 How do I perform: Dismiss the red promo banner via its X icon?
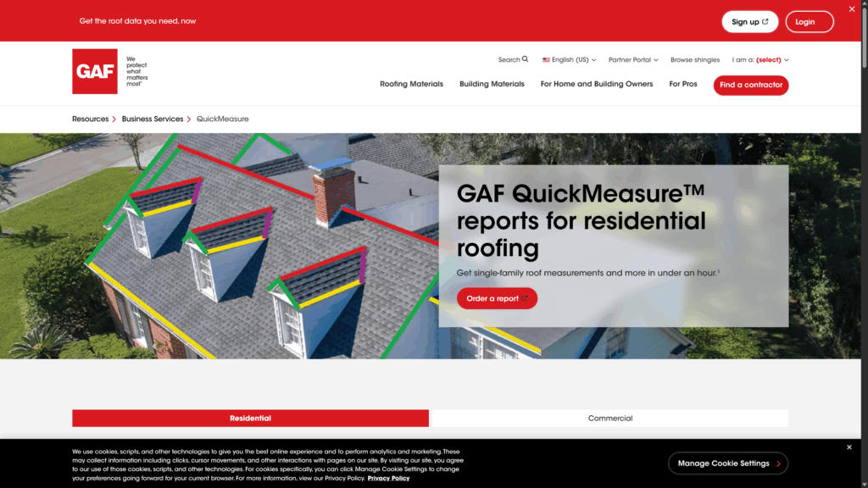pyautogui.click(x=852, y=8)
